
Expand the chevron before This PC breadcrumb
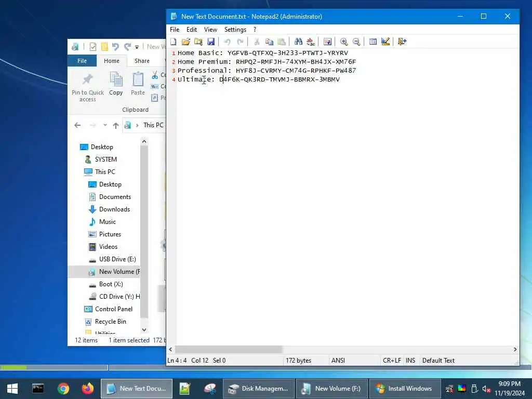[x=137, y=125]
